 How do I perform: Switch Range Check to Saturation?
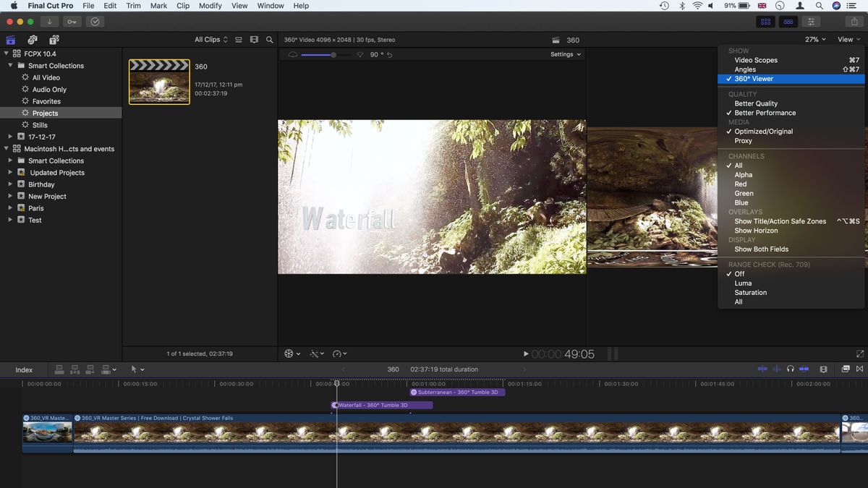coord(751,292)
